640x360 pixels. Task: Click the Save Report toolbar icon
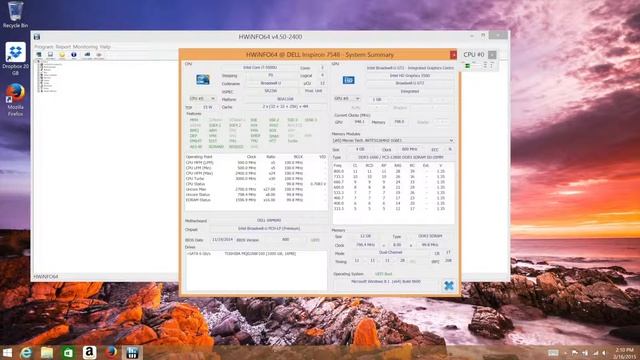(x=50, y=55)
